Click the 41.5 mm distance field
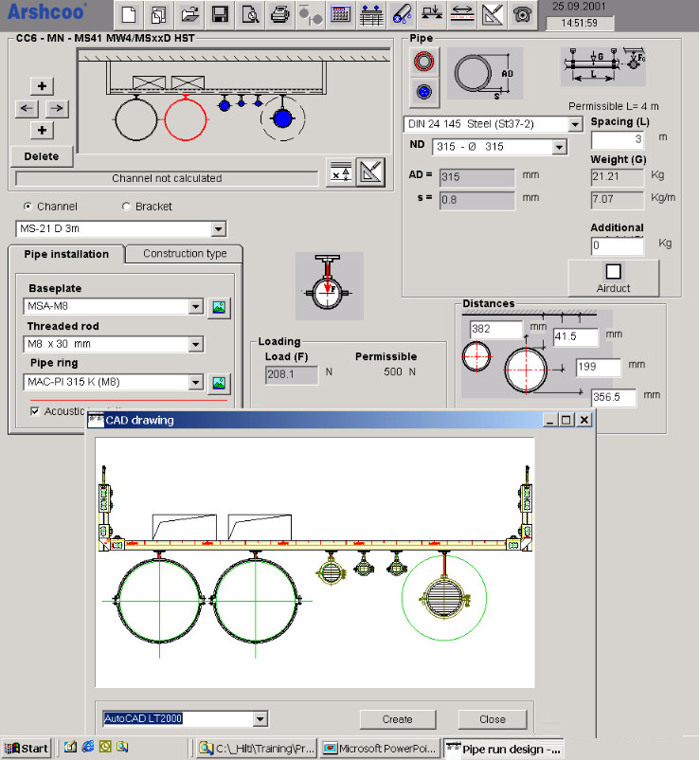Screen dimensions: 700x760 coord(576,336)
